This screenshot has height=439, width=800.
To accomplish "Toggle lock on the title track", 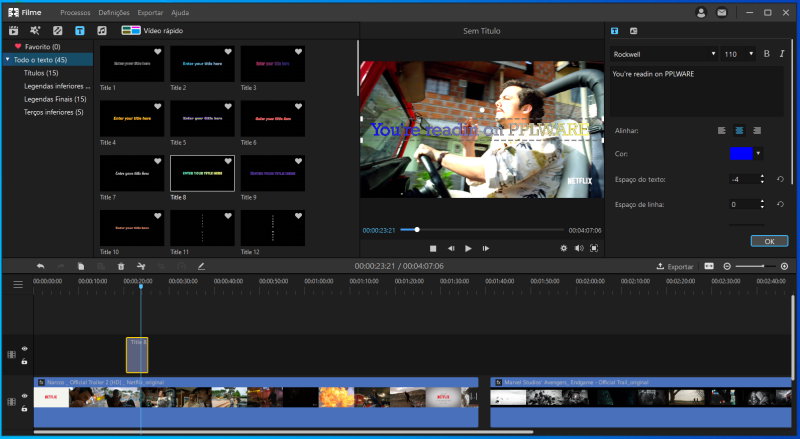I will pos(24,361).
